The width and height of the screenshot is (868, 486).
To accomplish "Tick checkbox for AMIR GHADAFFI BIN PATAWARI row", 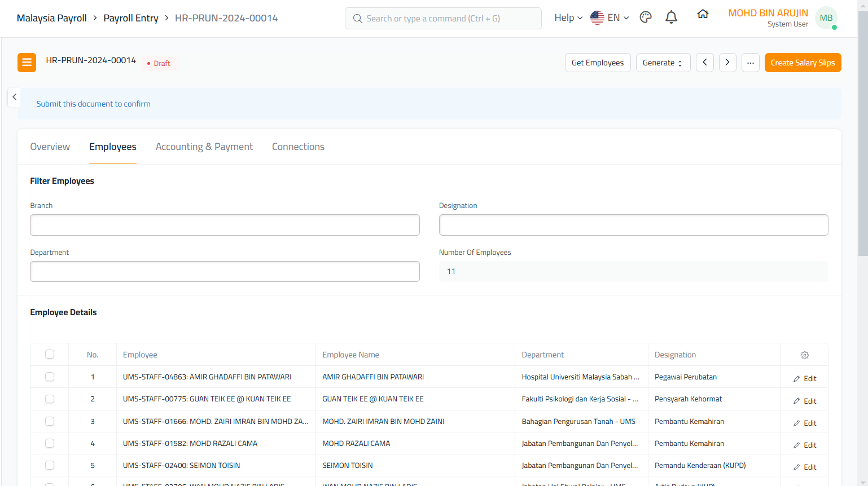I will 50,377.
